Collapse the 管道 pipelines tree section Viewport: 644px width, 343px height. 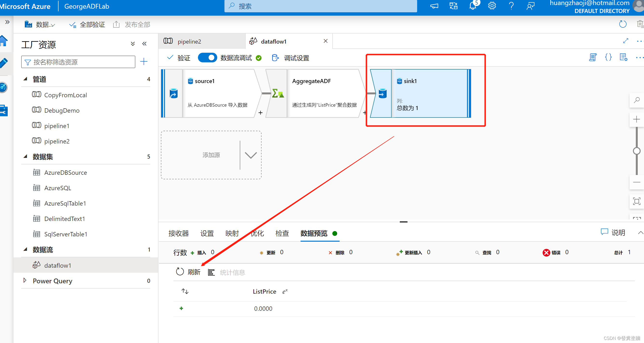(x=25, y=79)
